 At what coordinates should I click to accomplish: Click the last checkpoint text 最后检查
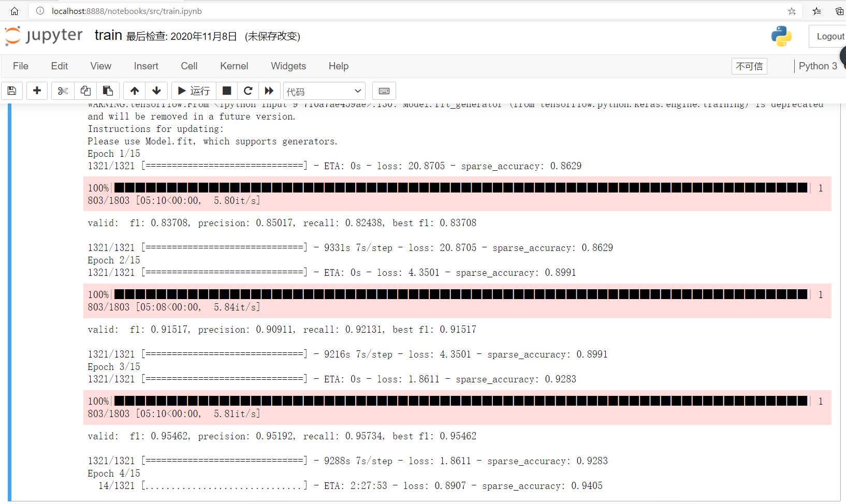[x=182, y=36]
